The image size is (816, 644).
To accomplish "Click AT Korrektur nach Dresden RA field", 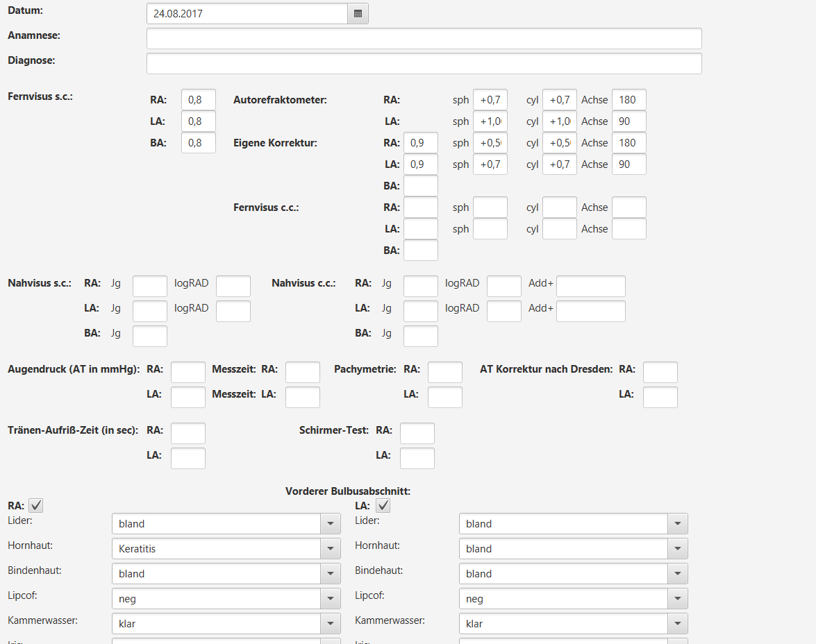I will click(660, 373).
